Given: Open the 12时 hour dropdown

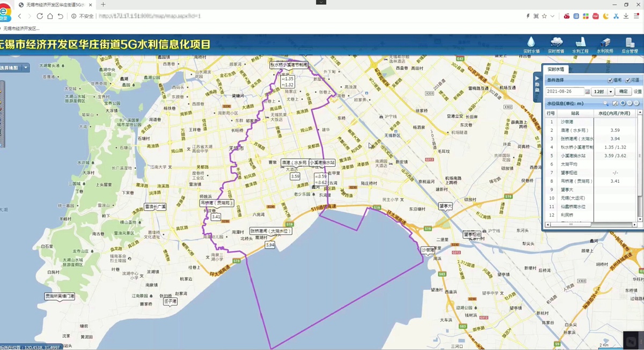Looking at the screenshot, I should pyautogui.click(x=610, y=92).
